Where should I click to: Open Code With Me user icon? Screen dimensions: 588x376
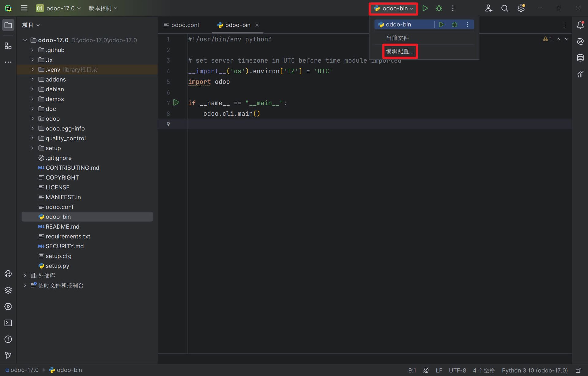point(488,8)
